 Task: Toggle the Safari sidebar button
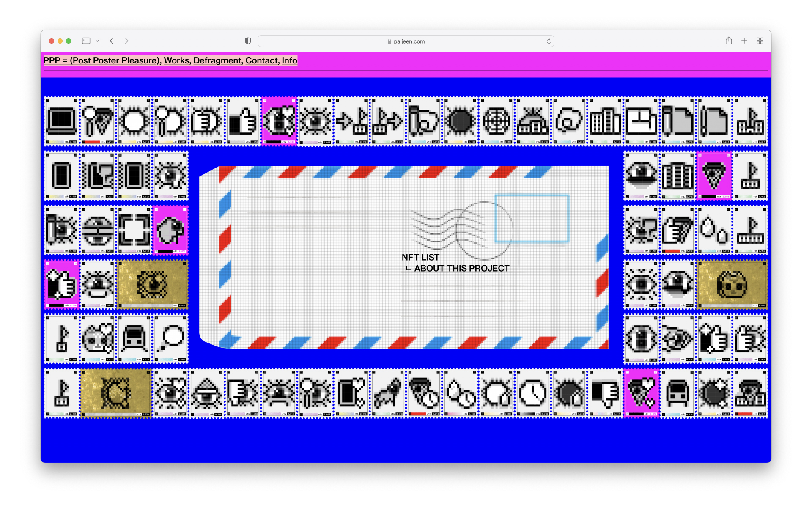click(x=86, y=41)
